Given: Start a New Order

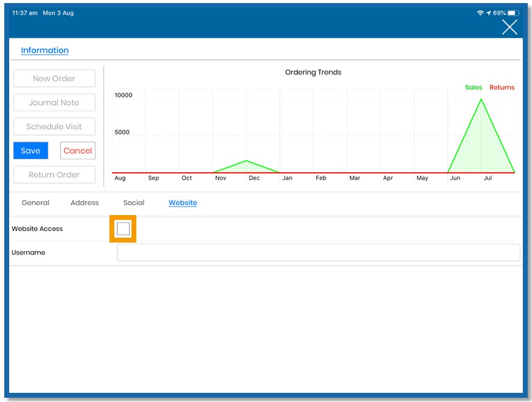Looking at the screenshot, I should (54, 78).
